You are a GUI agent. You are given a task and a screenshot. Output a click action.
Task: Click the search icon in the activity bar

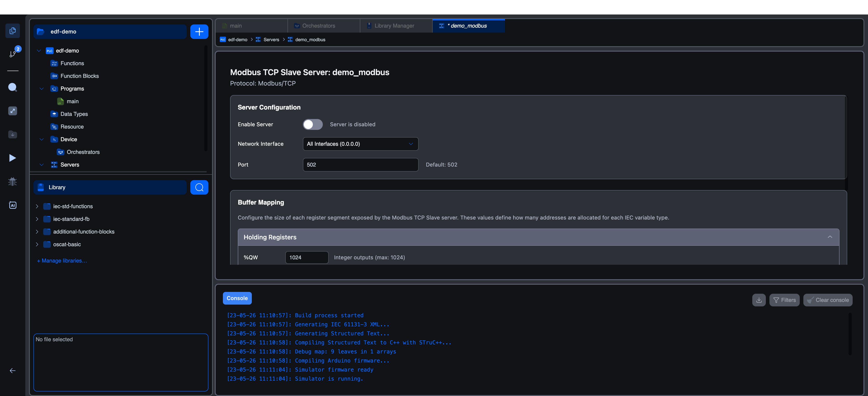12,87
